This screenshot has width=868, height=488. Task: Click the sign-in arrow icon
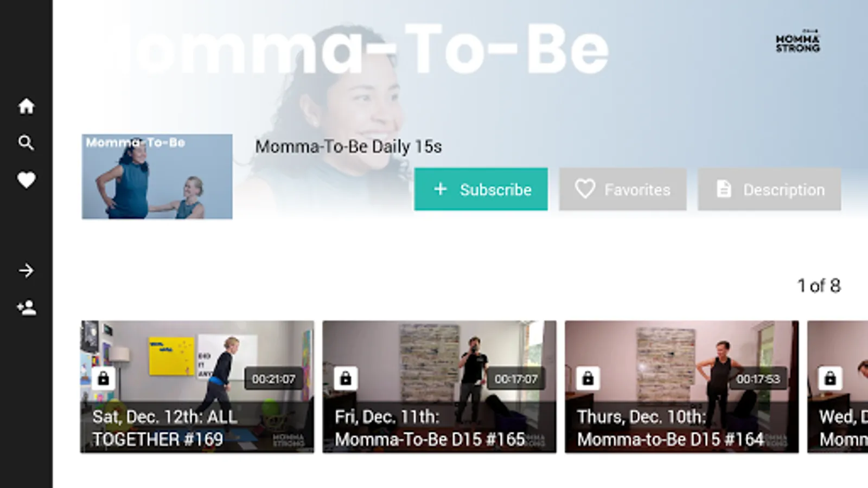pos(26,271)
